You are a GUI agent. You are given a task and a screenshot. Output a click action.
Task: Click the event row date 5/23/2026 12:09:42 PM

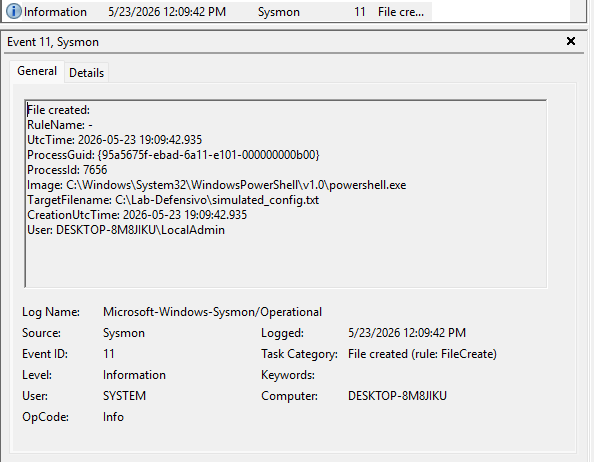(167, 12)
